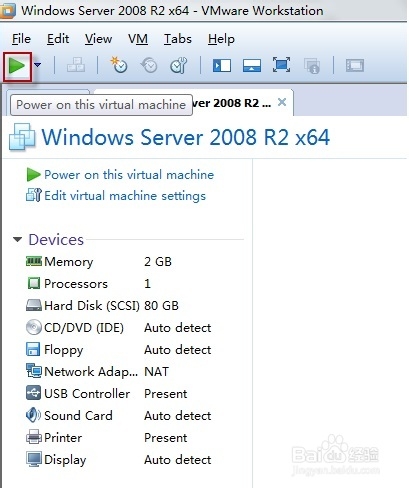Click the Memory device icon

[34, 261]
